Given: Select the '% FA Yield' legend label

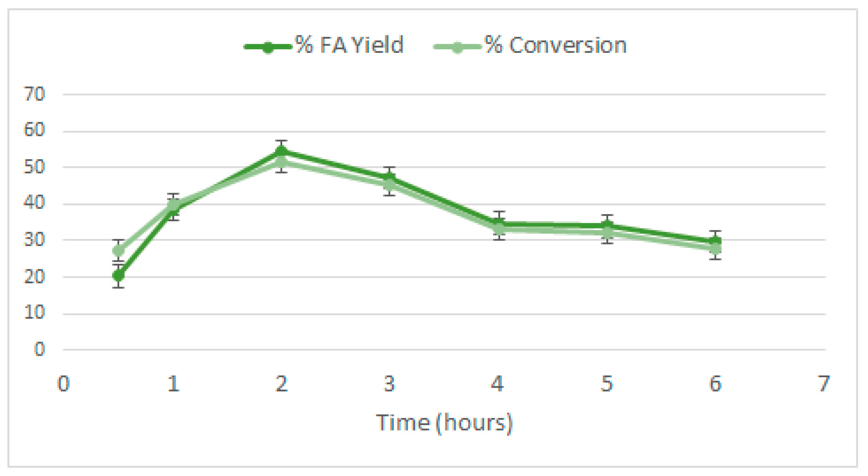Looking at the screenshot, I should pos(349,45).
